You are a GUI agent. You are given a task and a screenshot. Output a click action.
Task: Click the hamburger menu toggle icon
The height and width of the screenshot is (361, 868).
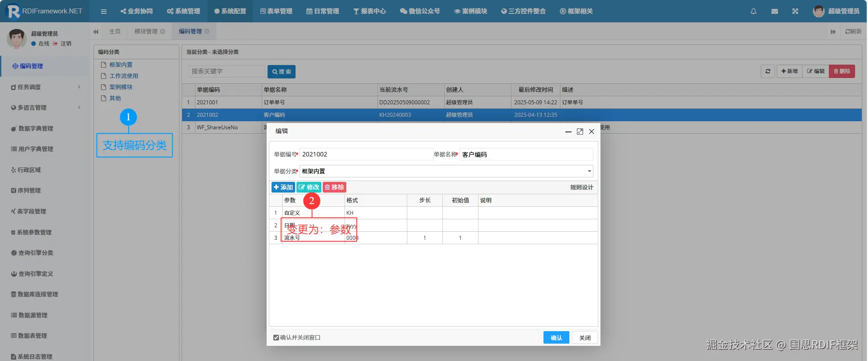pos(104,11)
